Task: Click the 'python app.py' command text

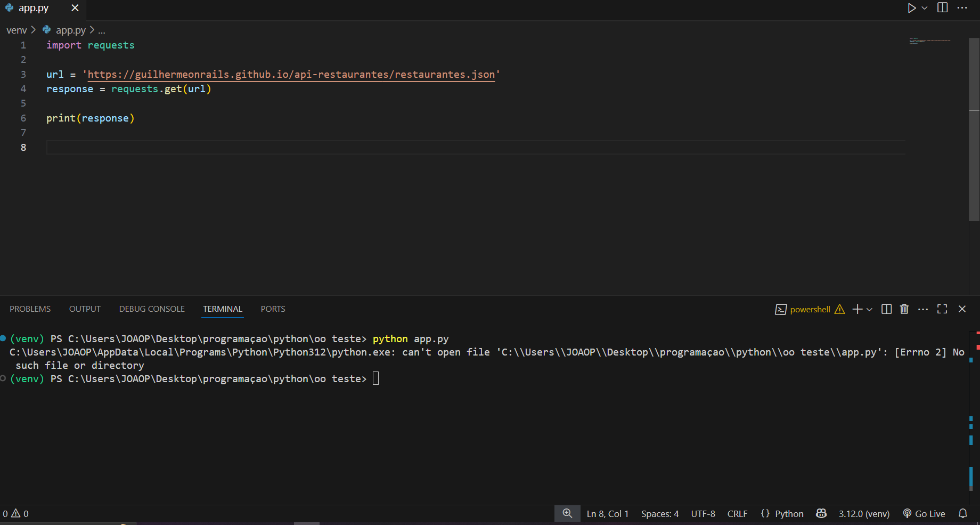Action: tap(411, 339)
